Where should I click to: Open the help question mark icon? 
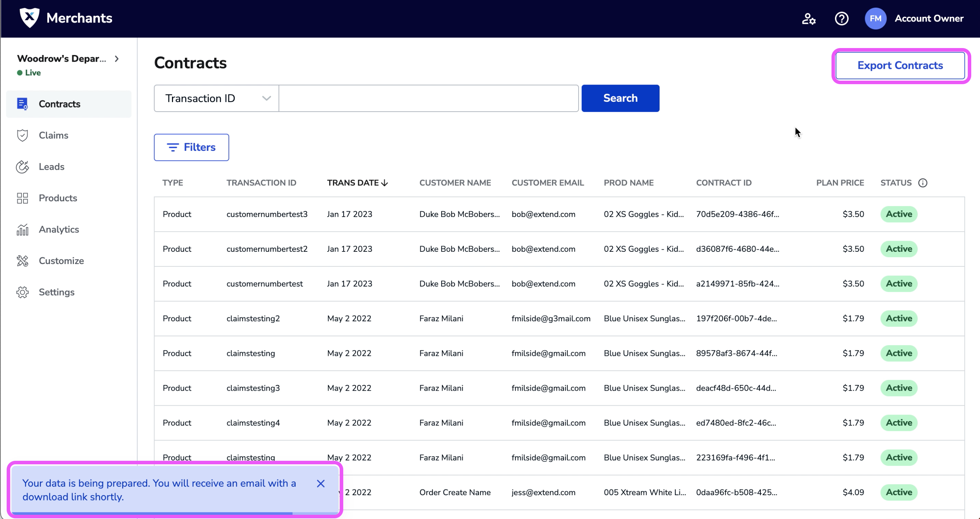click(x=841, y=19)
